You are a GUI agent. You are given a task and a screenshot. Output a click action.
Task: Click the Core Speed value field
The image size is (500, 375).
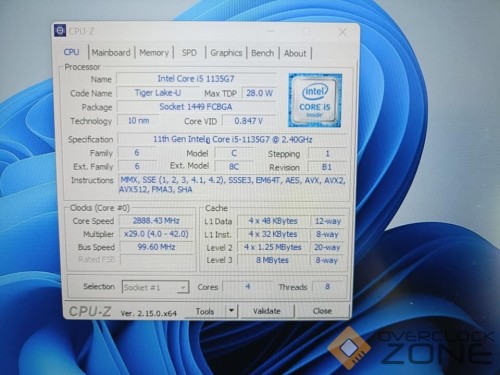(156, 221)
